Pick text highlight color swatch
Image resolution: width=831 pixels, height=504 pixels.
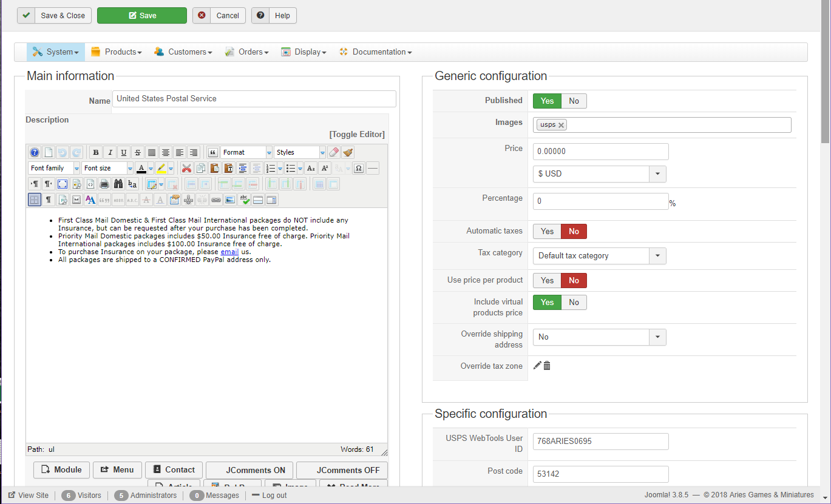161,169
